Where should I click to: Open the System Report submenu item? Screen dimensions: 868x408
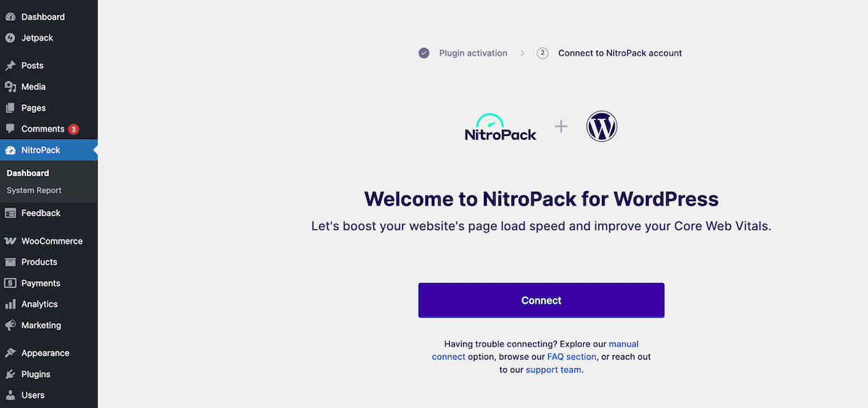[34, 190]
